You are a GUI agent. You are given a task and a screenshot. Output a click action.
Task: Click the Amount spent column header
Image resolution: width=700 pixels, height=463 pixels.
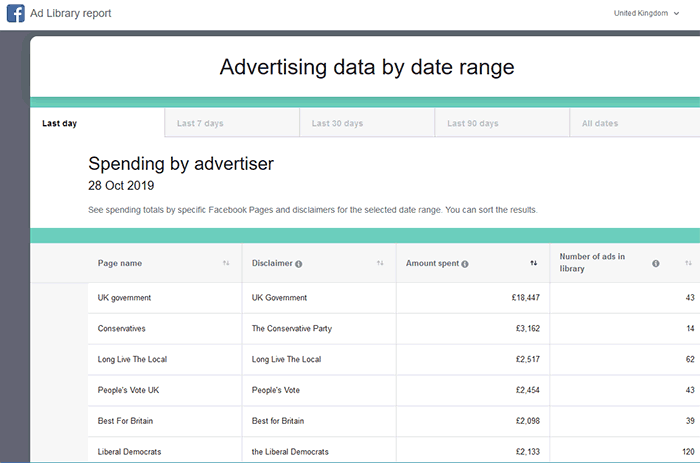432,263
